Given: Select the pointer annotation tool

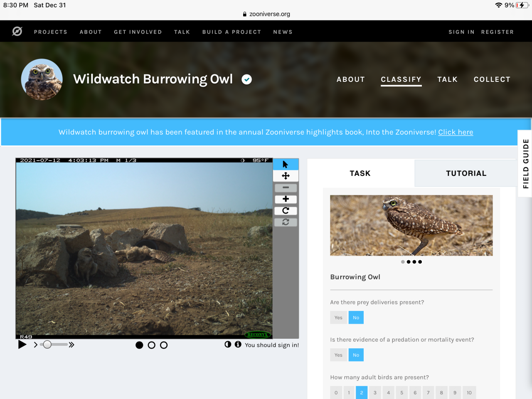Looking at the screenshot, I should point(286,164).
